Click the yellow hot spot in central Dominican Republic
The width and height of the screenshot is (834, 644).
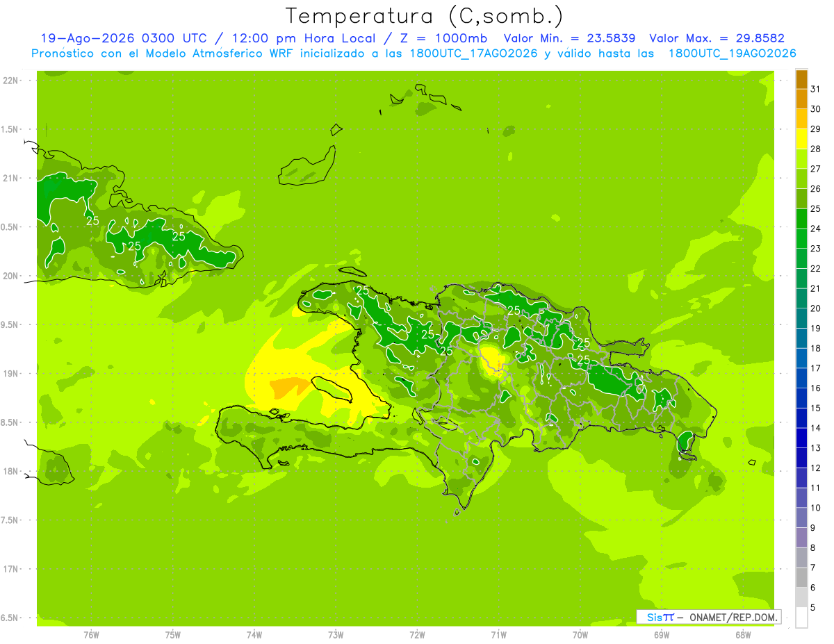[x=494, y=359]
